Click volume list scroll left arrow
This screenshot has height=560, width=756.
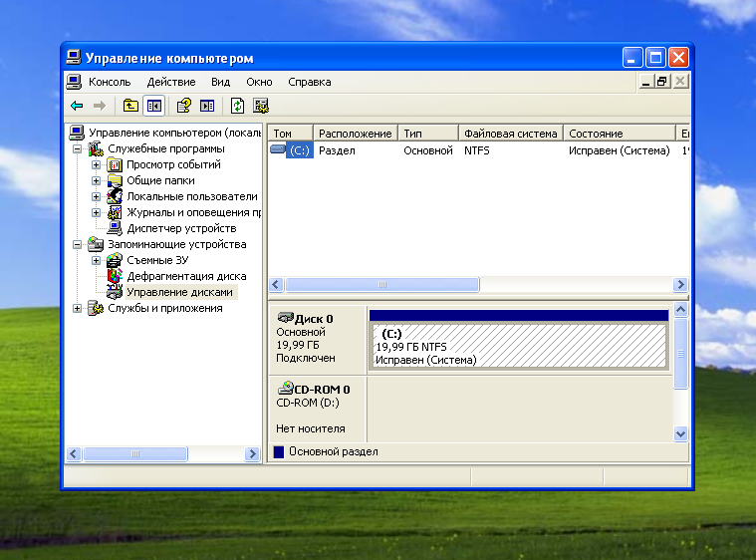pyautogui.click(x=276, y=285)
